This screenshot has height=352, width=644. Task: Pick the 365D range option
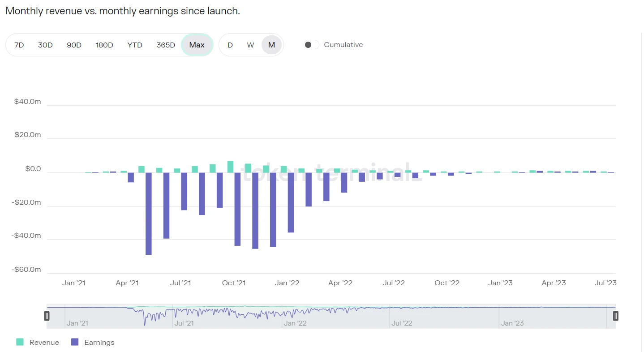pos(166,45)
